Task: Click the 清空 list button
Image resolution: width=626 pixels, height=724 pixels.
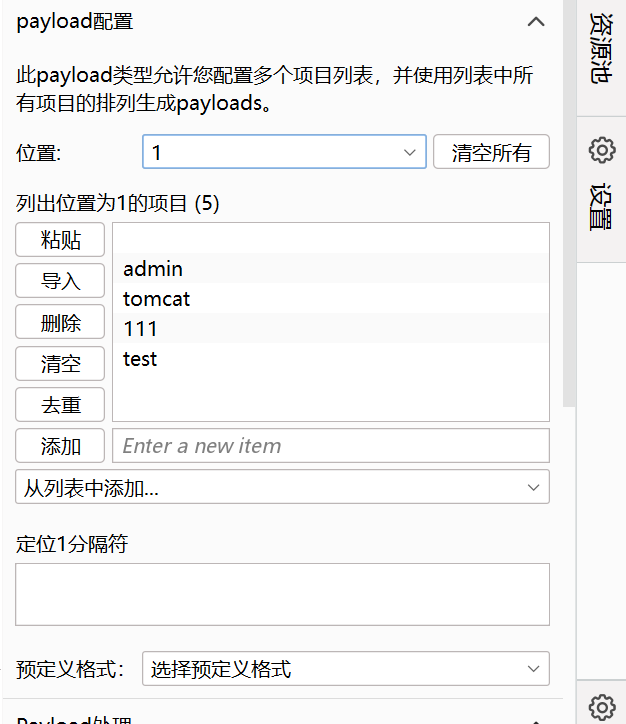Action: (60, 364)
